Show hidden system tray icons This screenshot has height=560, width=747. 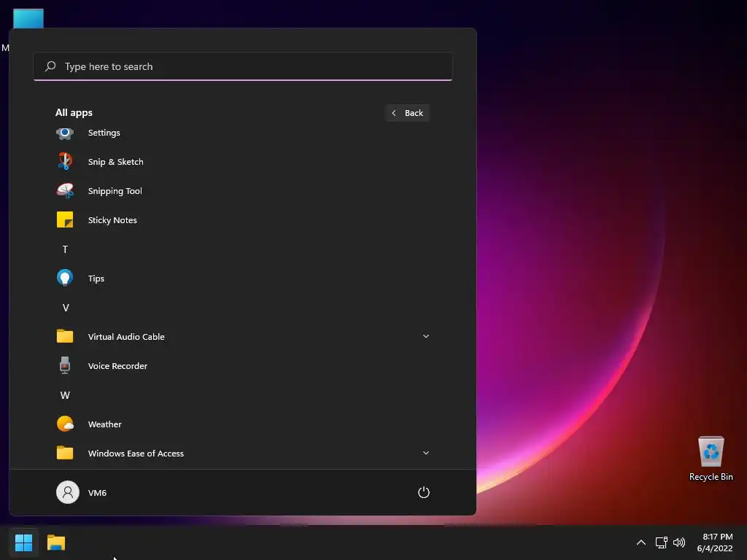point(640,542)
